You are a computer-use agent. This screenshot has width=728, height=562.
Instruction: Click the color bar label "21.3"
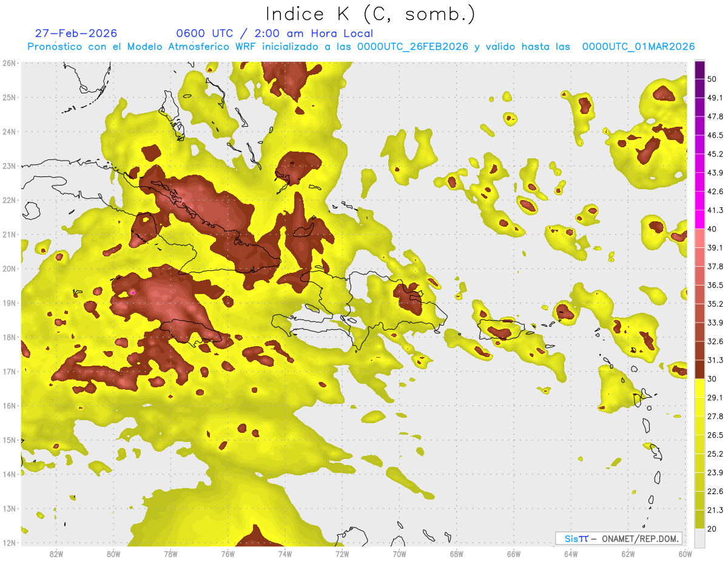715,510
